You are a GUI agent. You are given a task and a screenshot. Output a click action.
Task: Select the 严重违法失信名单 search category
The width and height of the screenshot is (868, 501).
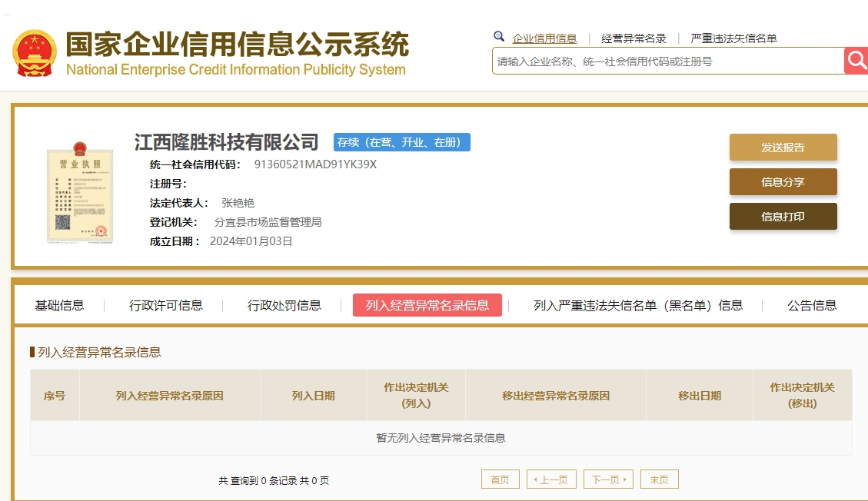click(733, 38)
